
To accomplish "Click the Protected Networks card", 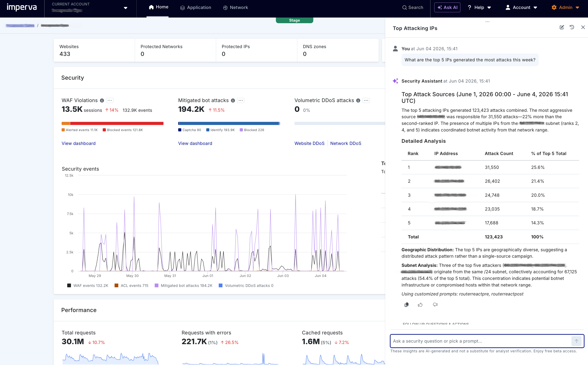I will (175, 50).
